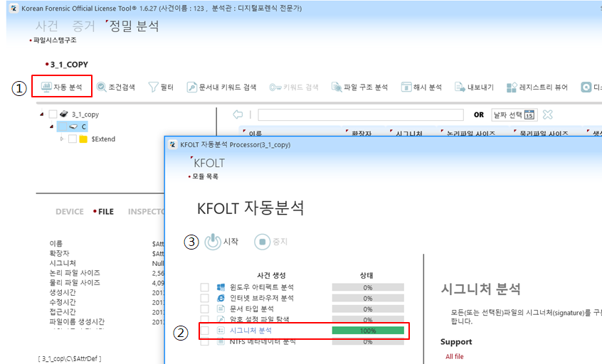This screenshot has width=602, height=364.
Task: Sort by 논리파일 사이즈 column header
Action: [x=470, y=133]
